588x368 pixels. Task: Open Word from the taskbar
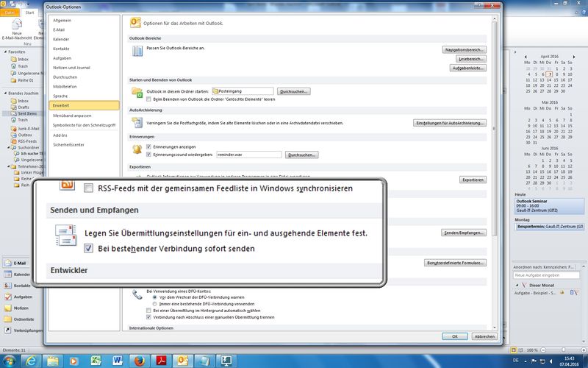click(118, 361)
